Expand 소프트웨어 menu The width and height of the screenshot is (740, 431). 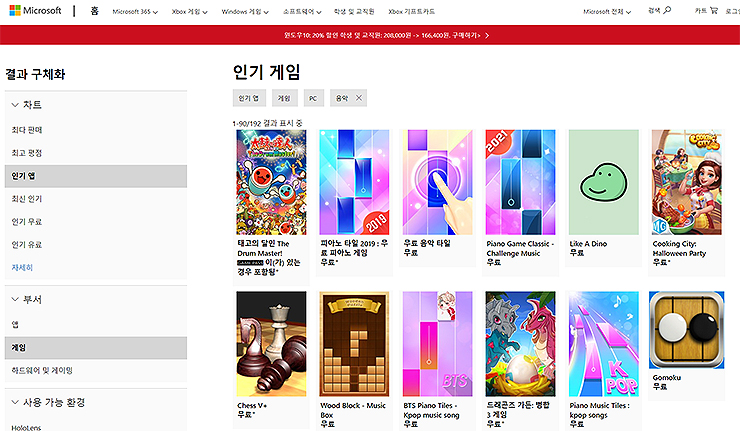tap(302, 11)
